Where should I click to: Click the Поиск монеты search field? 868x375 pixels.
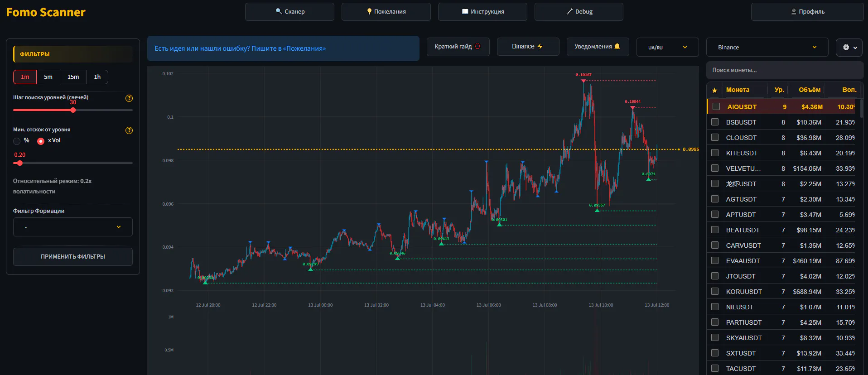click(x=785, y=70)
